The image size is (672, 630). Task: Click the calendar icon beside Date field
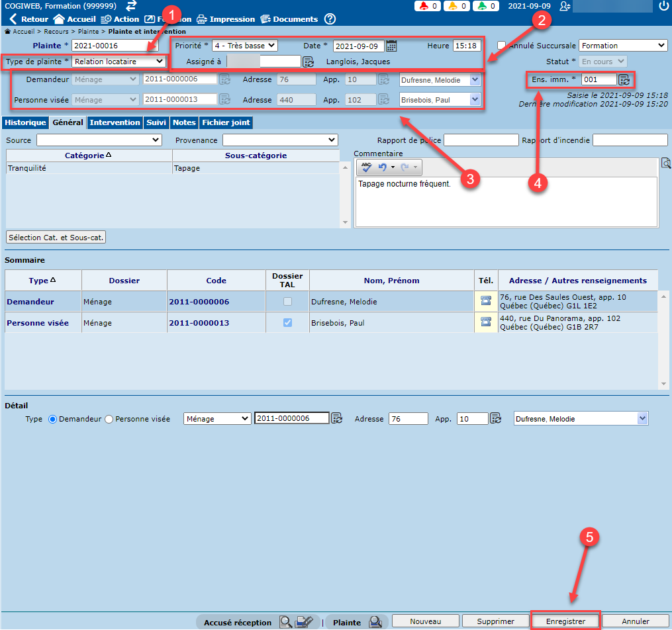[x=391, y=46]
